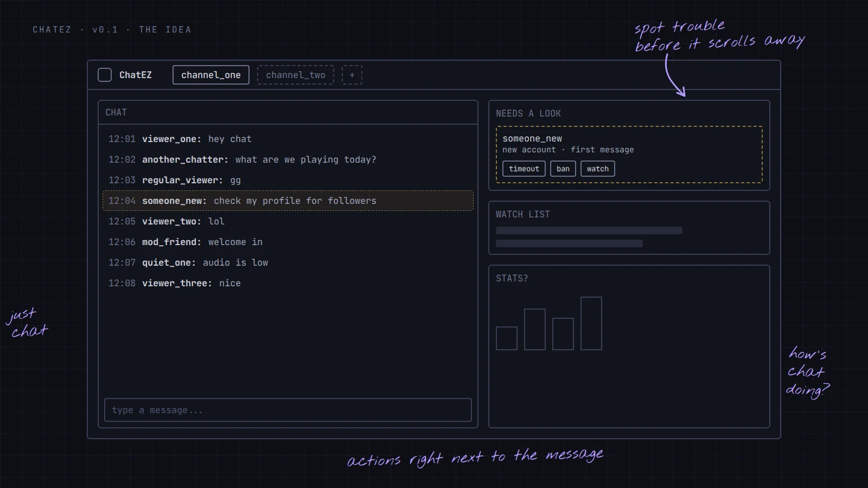Open the channel_two tab
The width and height of the screenshot is (868, 488).
(x=296, y=75)
